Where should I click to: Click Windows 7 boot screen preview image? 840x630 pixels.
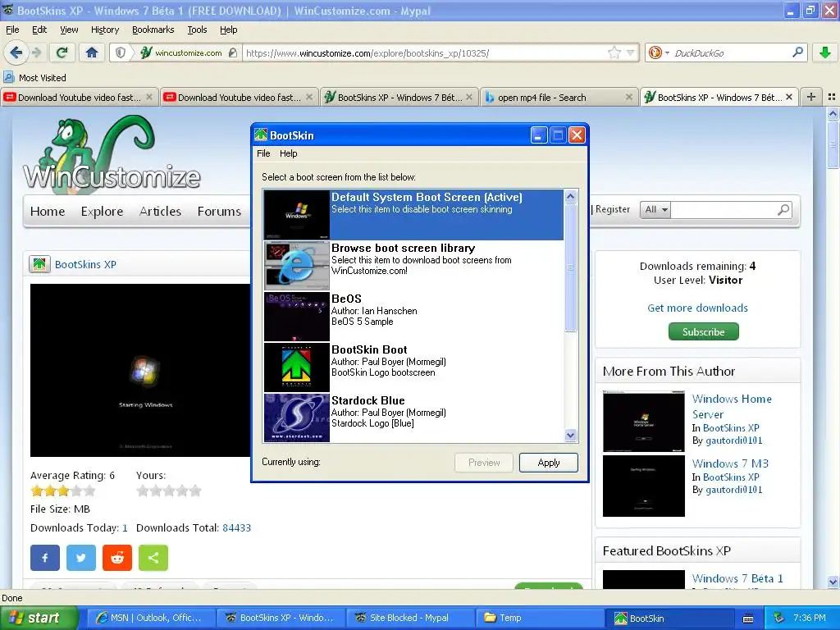tap(140, 370)
